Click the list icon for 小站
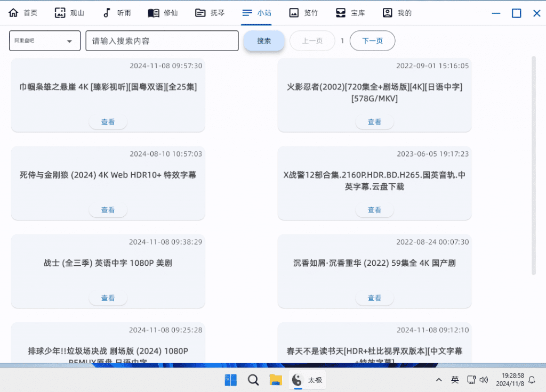Screen dimensions: 546x392 247,13
